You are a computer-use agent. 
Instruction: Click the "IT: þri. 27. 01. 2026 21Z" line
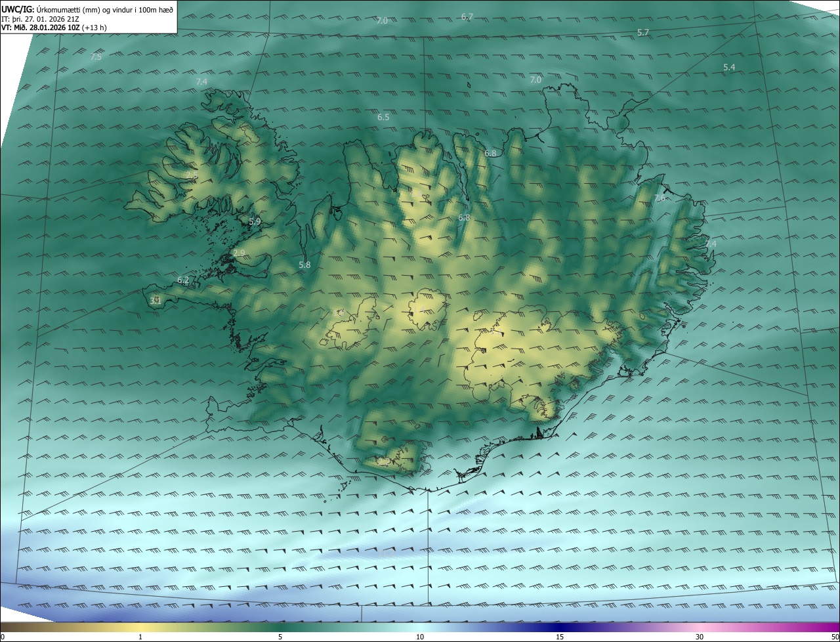[41, 19]
